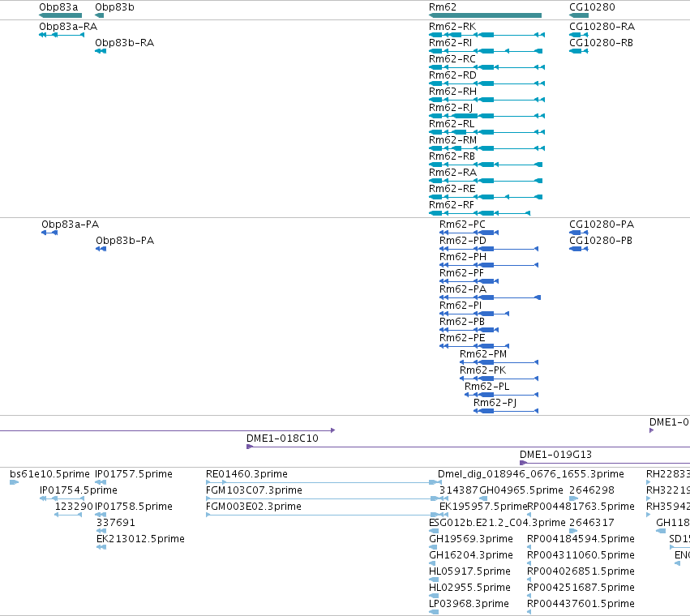Select protein Rm62-PD
Viewport: 690px width, 616px height.
pos(489,249)
